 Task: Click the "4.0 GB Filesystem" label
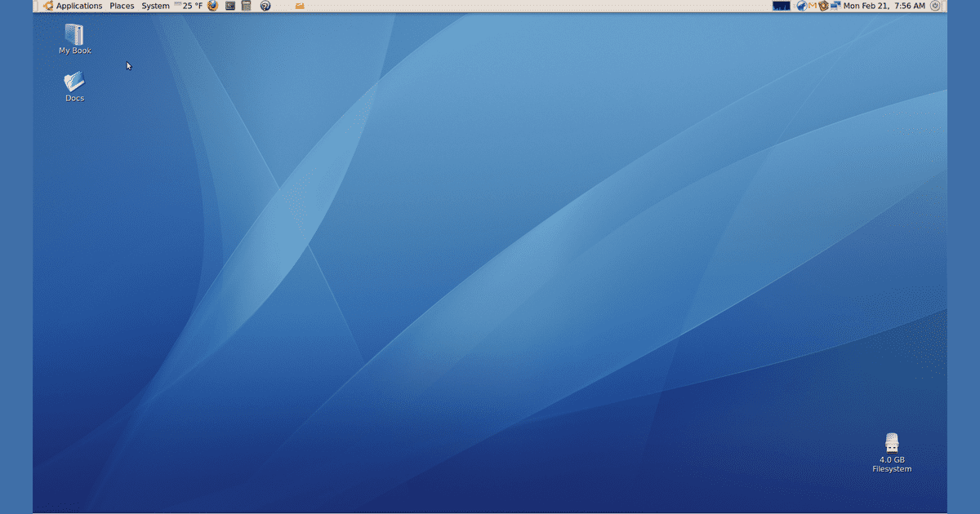click(892, 464)
